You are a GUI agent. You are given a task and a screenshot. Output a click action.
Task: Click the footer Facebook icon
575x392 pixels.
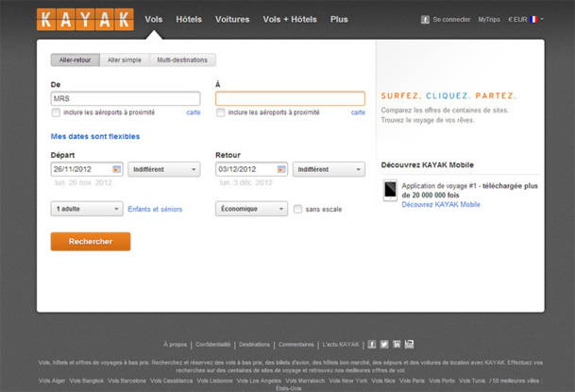pos(372,344)
